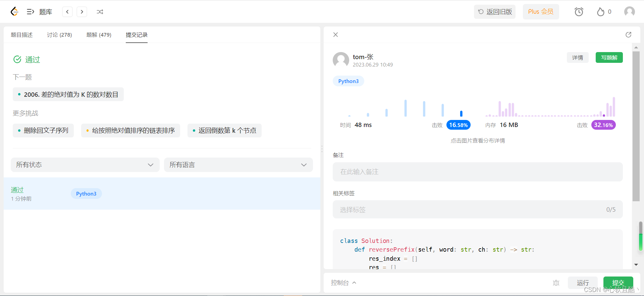Image resolution: width=644 pixels, height=296 pixels.
Task: Go to the next problem arrow
Action: [x=82, y=12]
